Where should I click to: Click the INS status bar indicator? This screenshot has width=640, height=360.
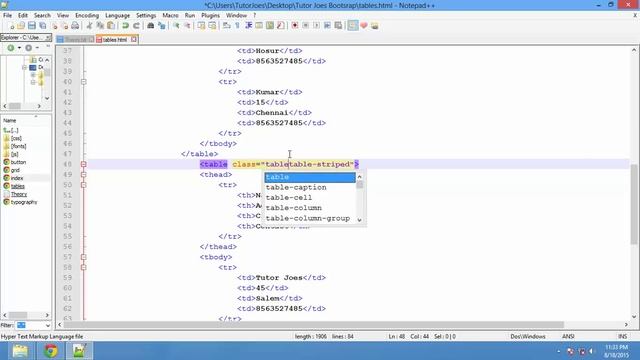tap(622, 337)
